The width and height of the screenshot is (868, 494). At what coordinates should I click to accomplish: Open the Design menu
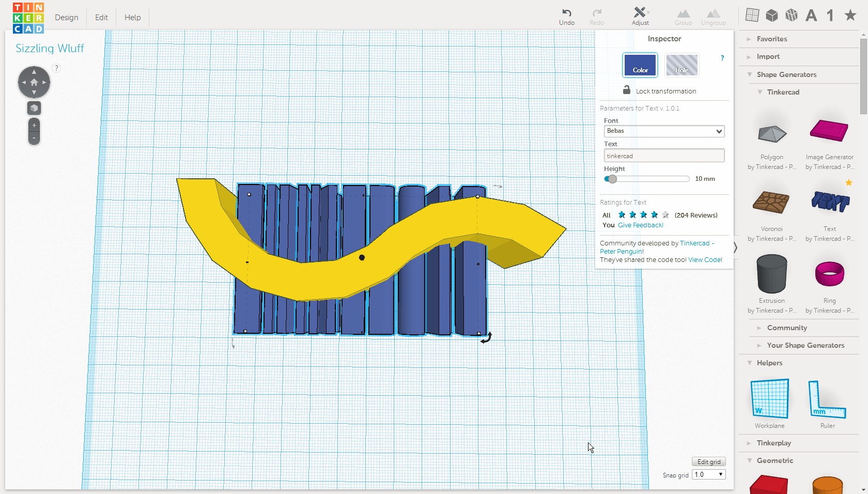pyautogui.click(x=66, y=17)
